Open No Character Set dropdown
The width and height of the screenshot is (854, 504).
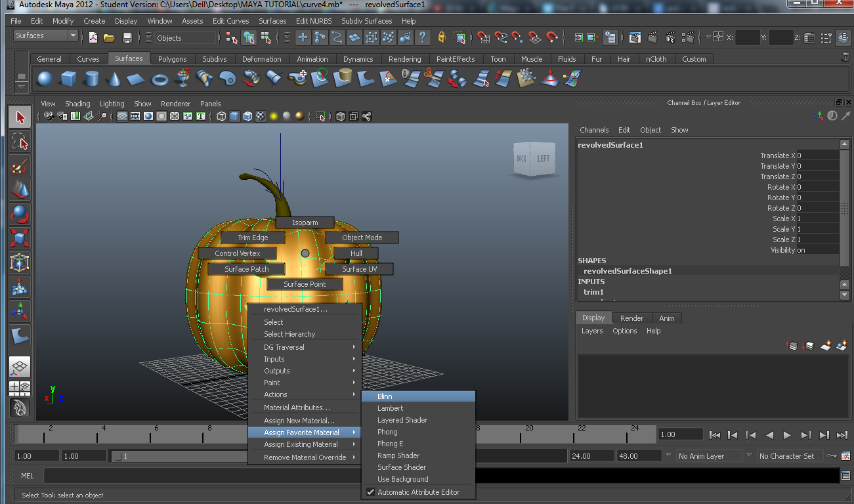(790, 456)
